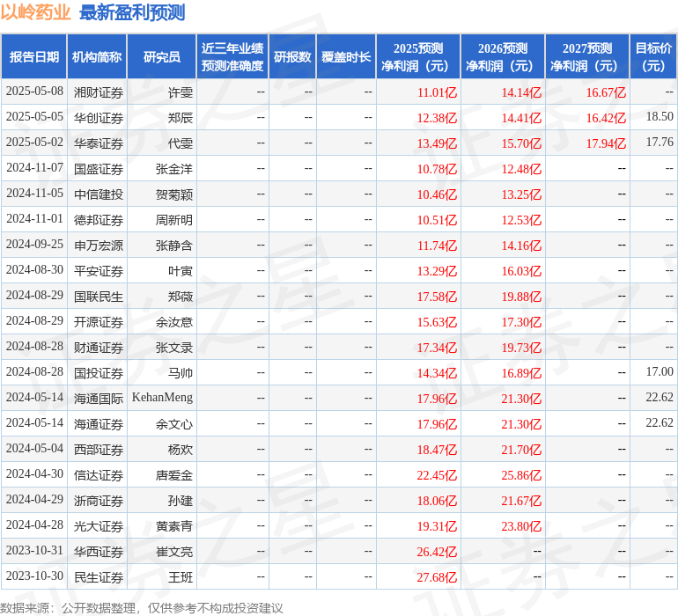Viewport: 678px width, 616px height.
Task: Click 中信建投 institution cell
Action: click(x=98, y=194)
